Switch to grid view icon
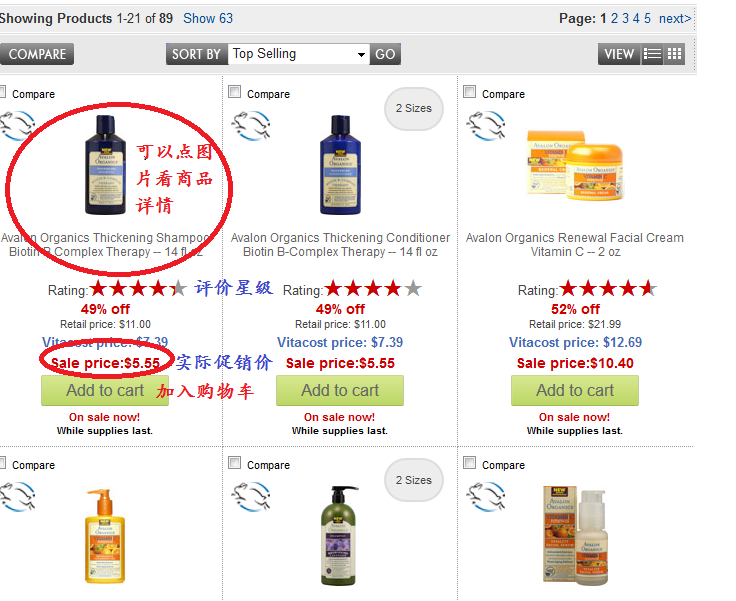Image resolution: width=736 pixels, height=601 pixels. [675, 54]
